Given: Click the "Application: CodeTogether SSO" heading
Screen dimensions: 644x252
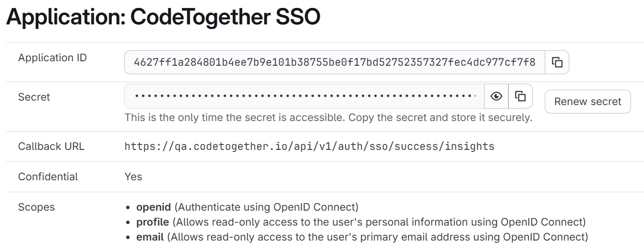Looking at the screenshot, I should pos(163,19).
